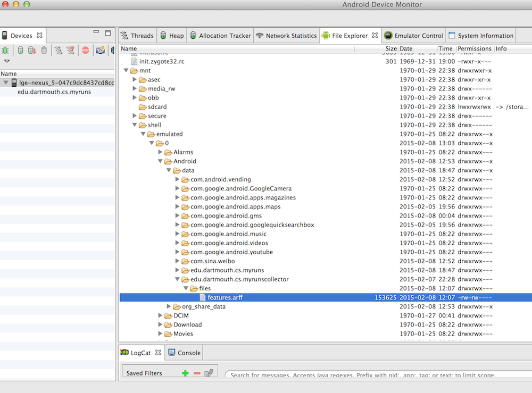The height and width of the screenshot is (393, 532).
Task: Select the files folder row
Action: (x=326, y=288)
